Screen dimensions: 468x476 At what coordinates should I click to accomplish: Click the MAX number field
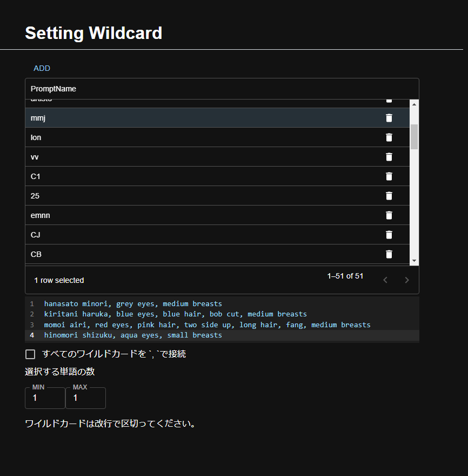85,398
